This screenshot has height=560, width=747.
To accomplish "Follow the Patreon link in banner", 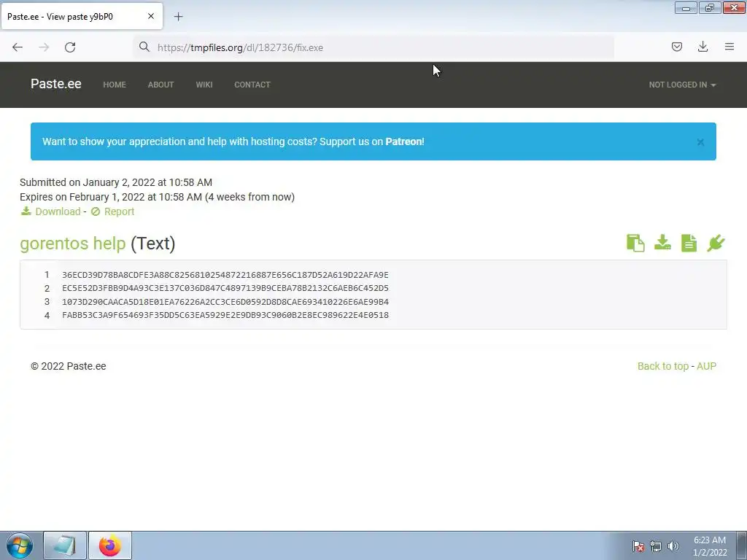I will point(404,141).
